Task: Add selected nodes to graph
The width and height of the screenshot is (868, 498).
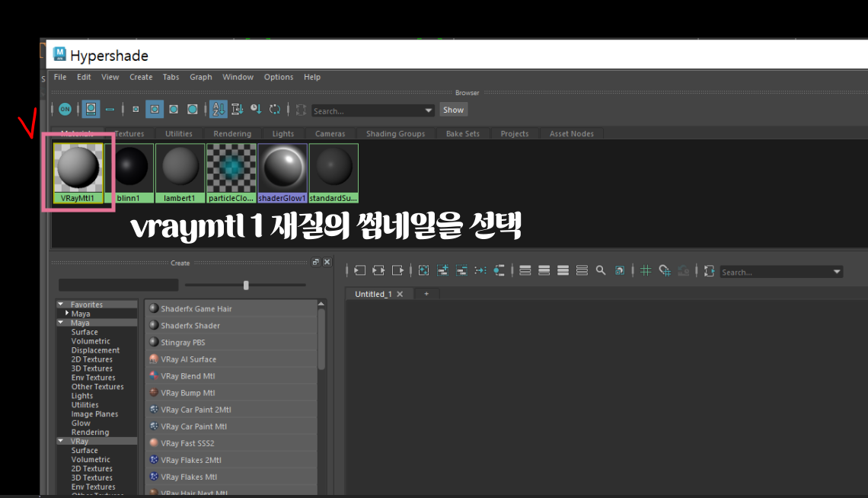Action: click(442, 270)
